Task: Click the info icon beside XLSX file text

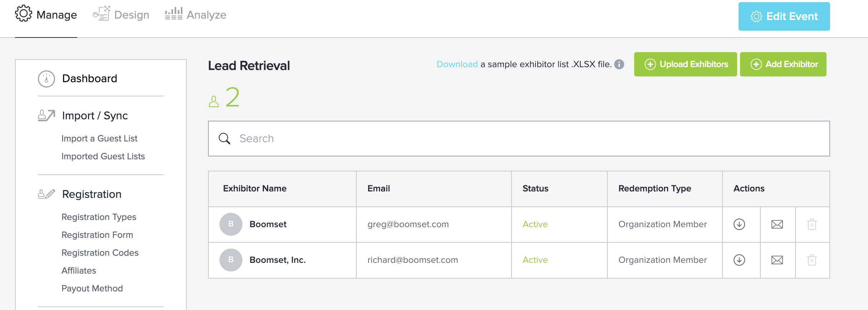Action: (x=619, y=64)
